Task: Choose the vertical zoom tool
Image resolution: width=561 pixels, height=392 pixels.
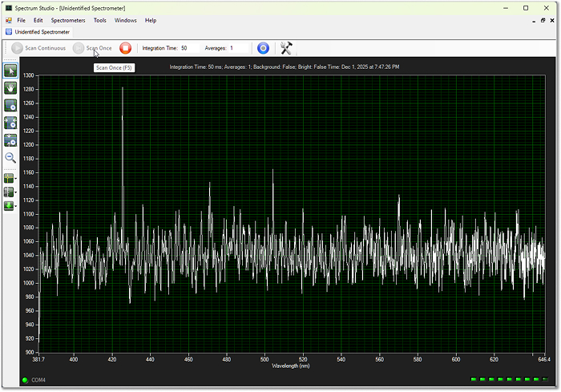Action: [x=11, y=140]
